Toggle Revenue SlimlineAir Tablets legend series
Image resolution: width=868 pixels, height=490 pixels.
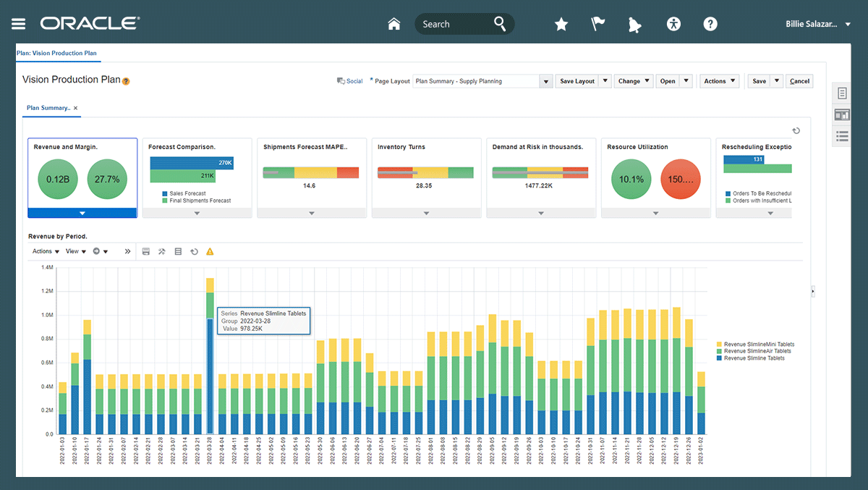coord(757,351)
